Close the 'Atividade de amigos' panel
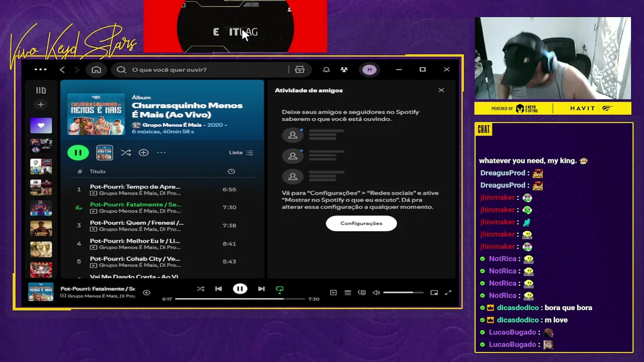 [441, 90]
